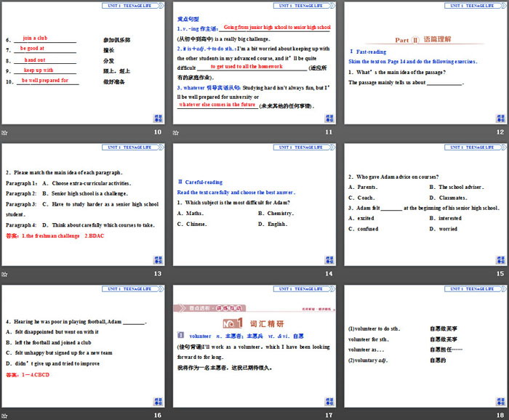The image size is (509, 420).
Task: Click the animation star icon under slide 14
Action: 177,274
